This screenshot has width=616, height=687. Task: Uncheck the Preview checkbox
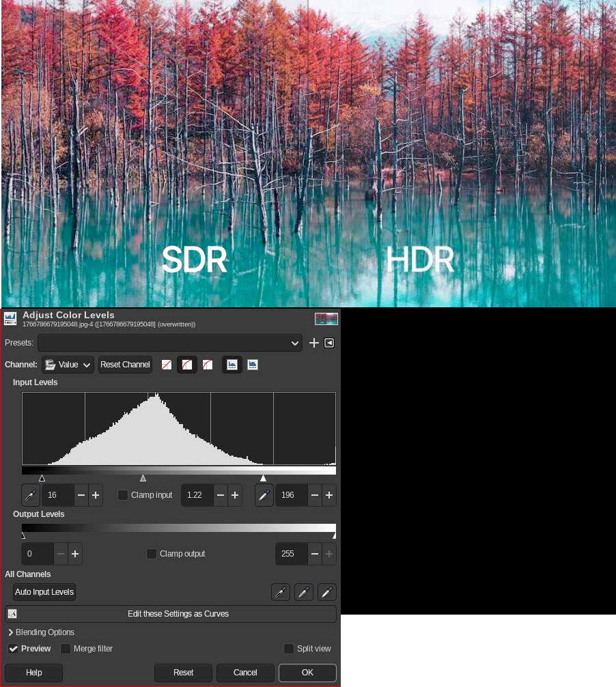pos(14,649)
